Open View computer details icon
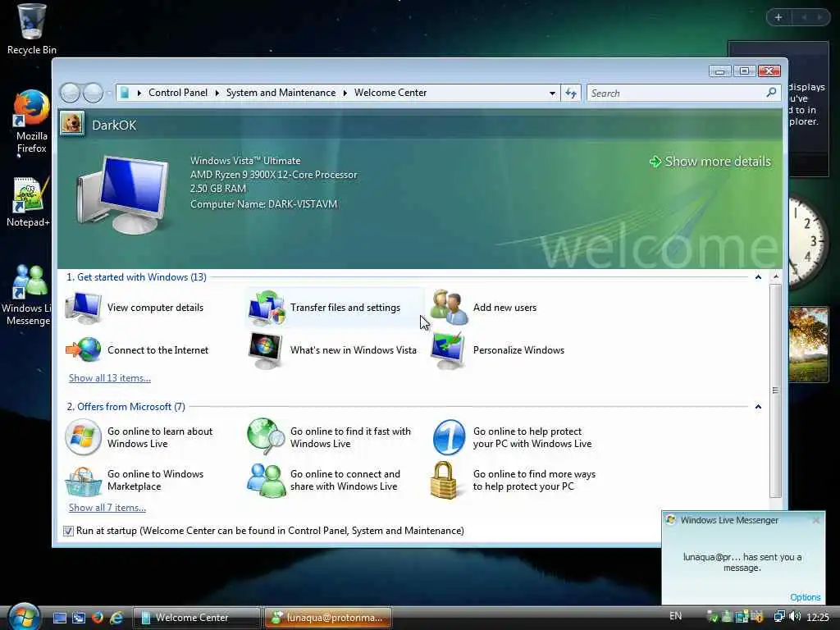Viewport: 840px width, 630px height. 83,308
